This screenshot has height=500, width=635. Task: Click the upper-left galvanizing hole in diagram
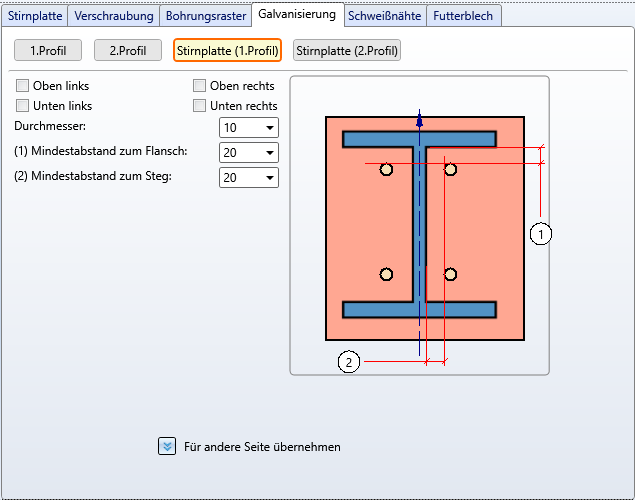point(387,170)
